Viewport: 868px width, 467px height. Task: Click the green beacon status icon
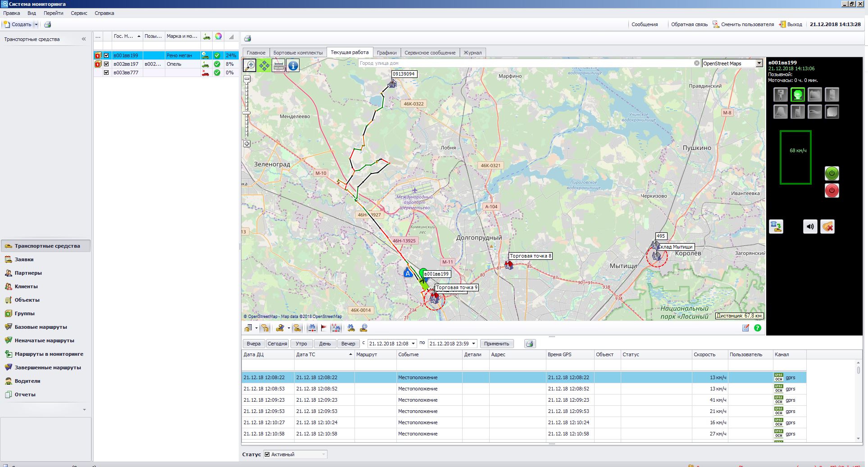[798, 95]
